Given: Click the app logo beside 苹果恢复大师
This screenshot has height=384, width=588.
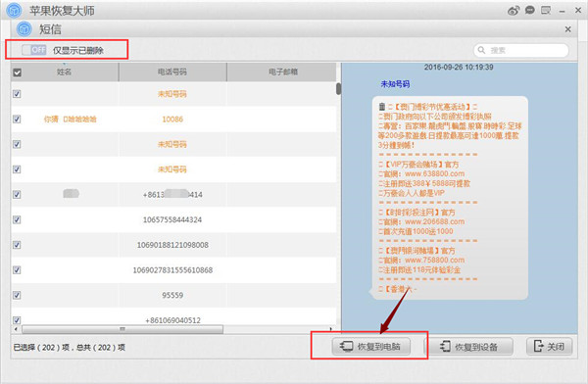Looking at the screenshot, I should tap(15, 10).
